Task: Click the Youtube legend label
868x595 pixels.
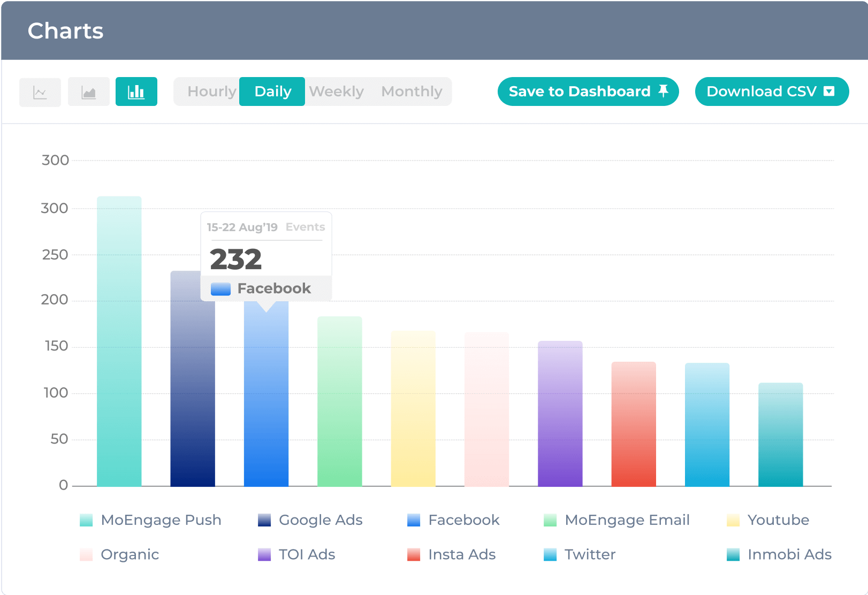Action: pos(779,520)
